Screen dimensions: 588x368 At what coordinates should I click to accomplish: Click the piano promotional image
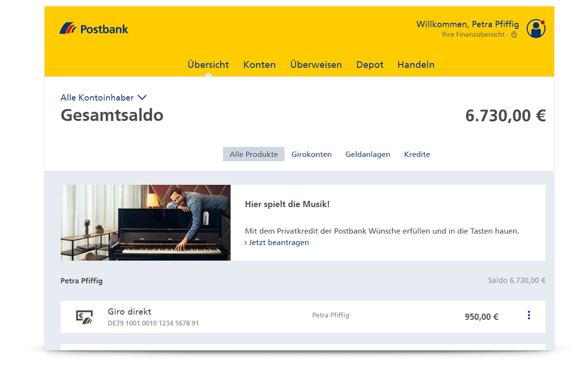coord(146,223)
